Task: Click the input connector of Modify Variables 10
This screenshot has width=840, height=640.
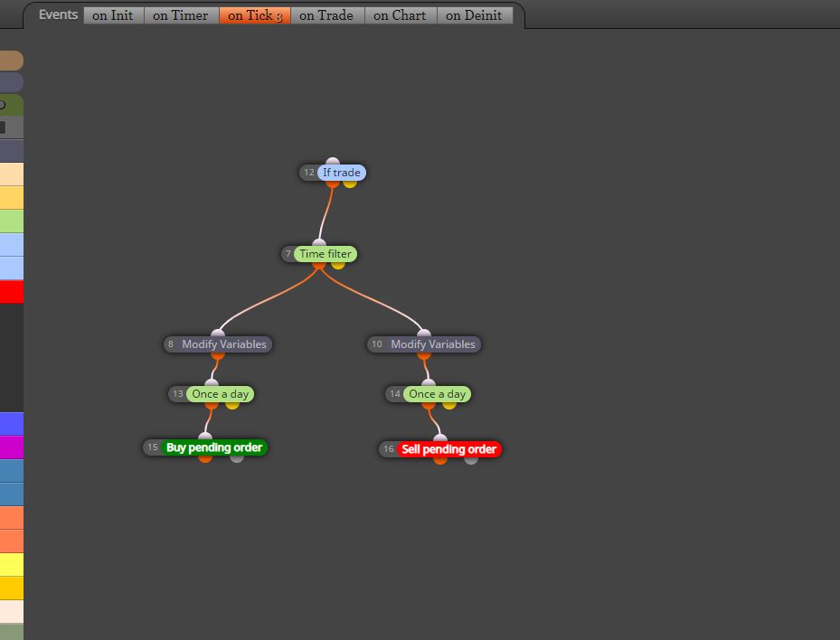Action: pyautogui.click(x=424, y=334)
